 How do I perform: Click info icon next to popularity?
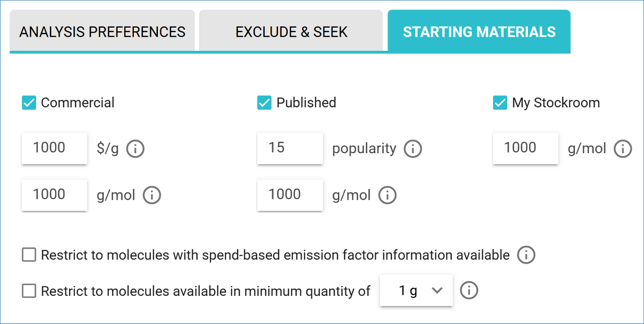point(413,149)
